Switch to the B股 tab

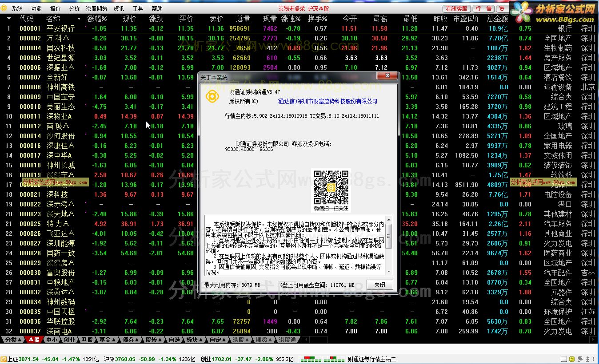click(87, 340)
